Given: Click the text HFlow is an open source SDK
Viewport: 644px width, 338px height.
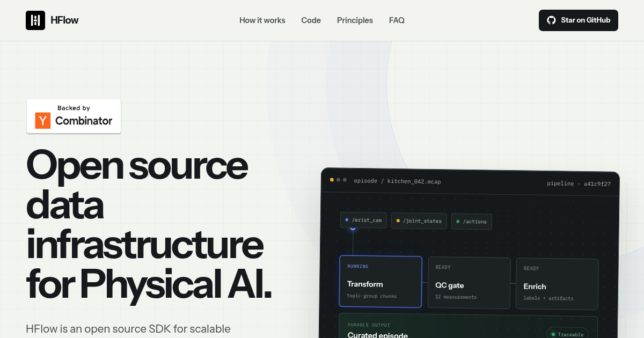Looking at the screenshot, I should pyautogui.click(x=128, y=329).
